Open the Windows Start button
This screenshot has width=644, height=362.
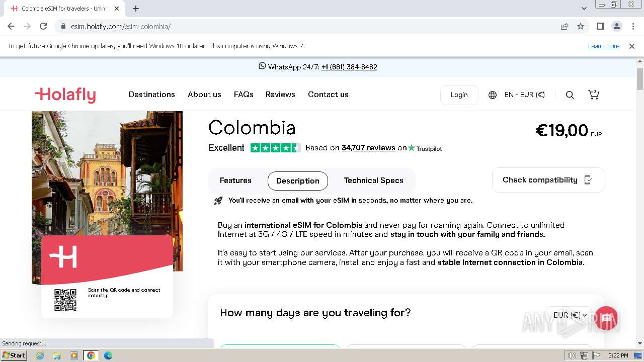pyautogui.click(x=14, y=355)
